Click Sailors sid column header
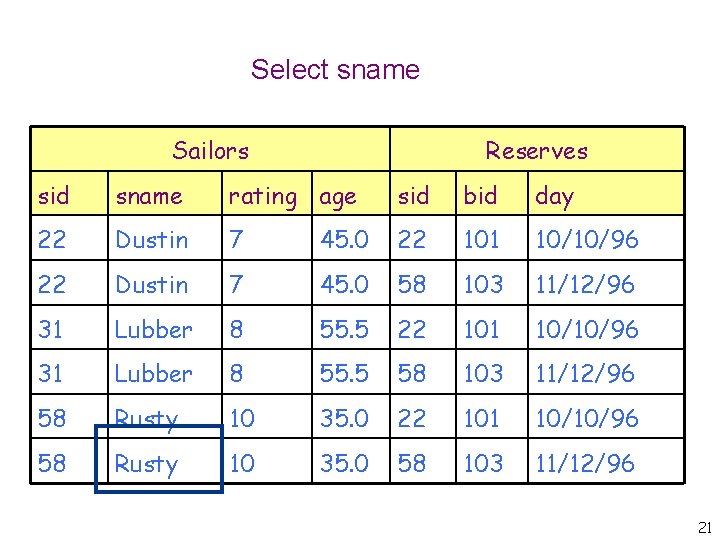Viewport: 720px width, 540px height. coord(54,196)
